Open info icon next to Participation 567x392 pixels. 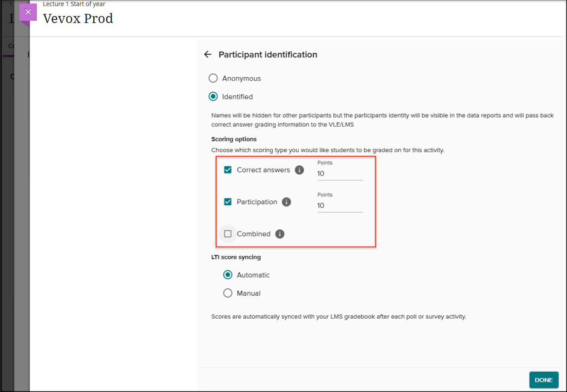pos(286,202)
